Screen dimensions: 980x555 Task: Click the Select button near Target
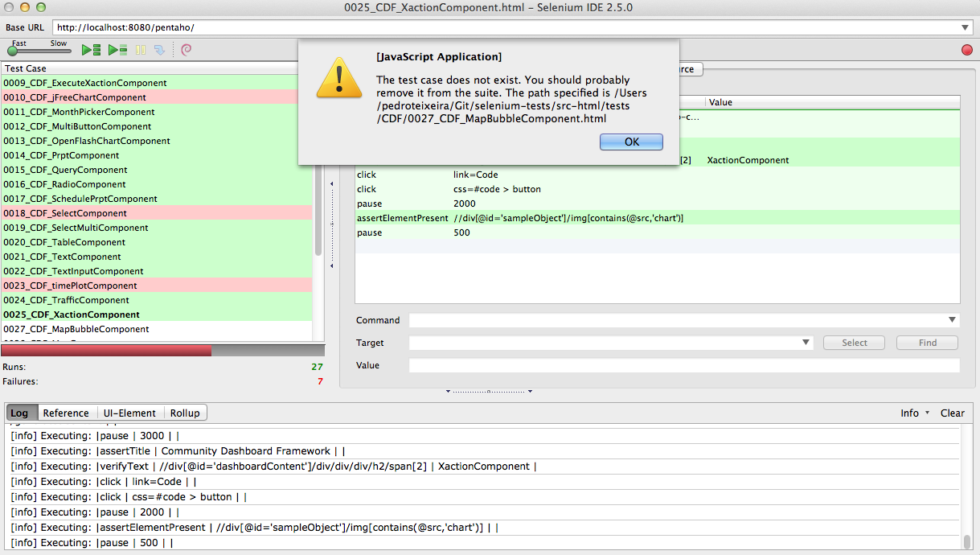pyautogui.click(x=855, y=343)
